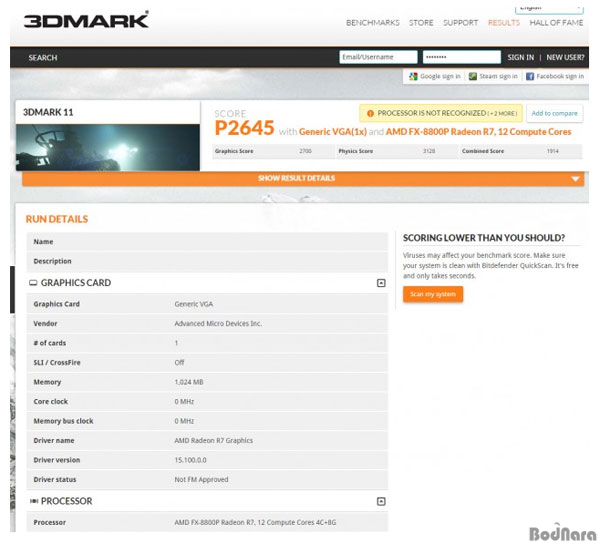
Task: Click the Steam sign in link text
Action: tap(498, 77)
